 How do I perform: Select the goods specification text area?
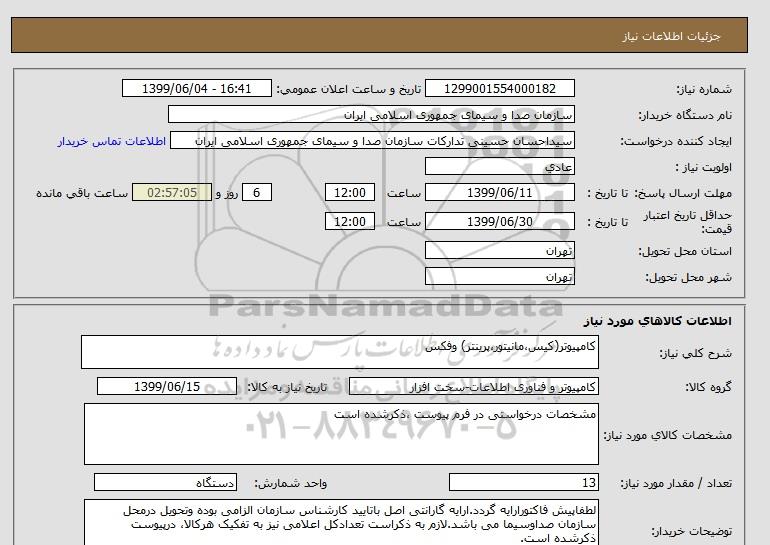point(341,434)
